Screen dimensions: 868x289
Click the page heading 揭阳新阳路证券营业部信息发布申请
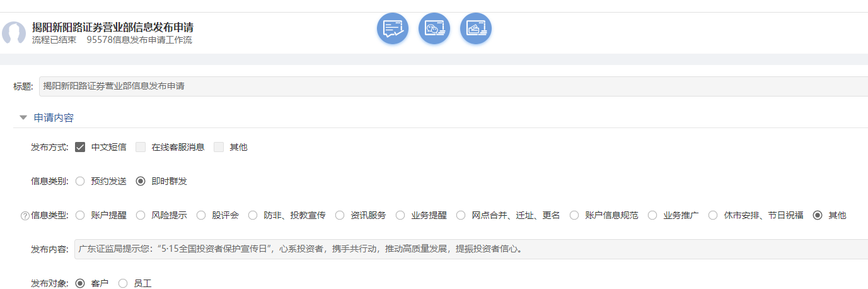pos(113,28)
